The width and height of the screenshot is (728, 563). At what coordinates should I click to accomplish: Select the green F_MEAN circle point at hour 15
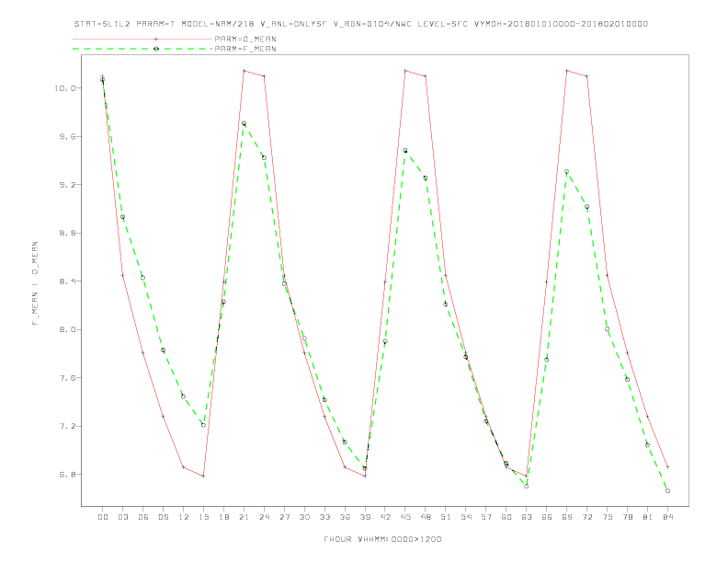pyautogui.click(x=203, y=425)
